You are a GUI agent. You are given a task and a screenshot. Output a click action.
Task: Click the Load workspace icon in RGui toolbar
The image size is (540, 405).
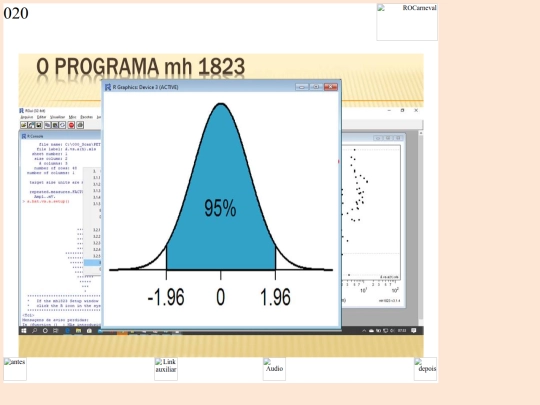31,125
